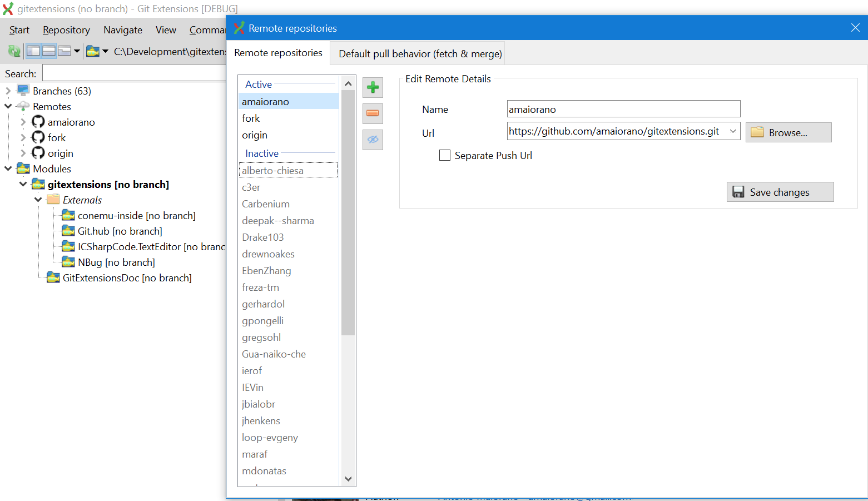Click the gitextensions module icon in tree
868x501 pixels.
pos(38,183)
